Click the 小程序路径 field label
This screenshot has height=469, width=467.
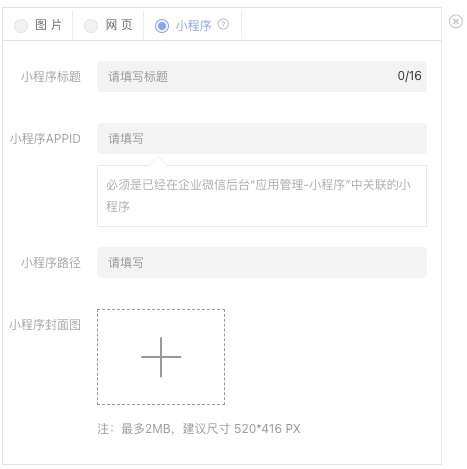pyautogui.click(x=51, y=263)
